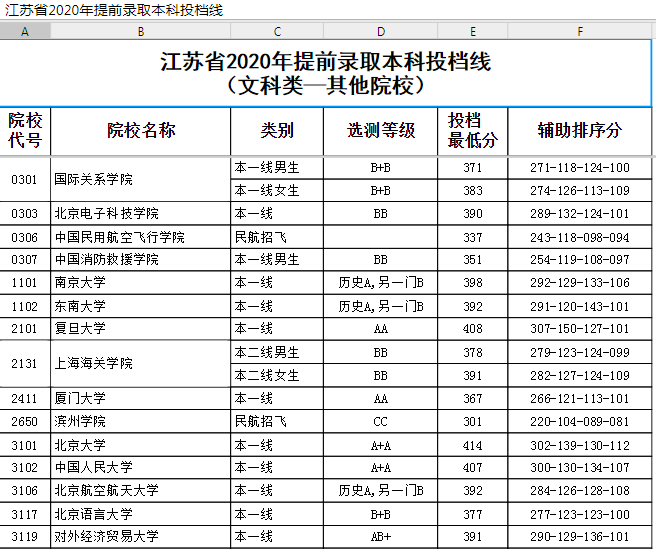656x549 pixels.
Task: Click header cell 类别
Action: pos(277,131)
